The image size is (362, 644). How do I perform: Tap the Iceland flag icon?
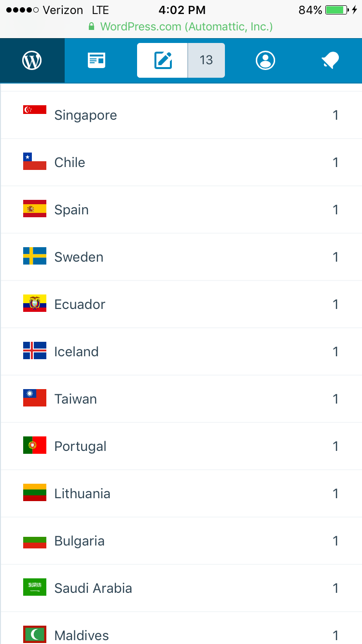tap(35, 351)
